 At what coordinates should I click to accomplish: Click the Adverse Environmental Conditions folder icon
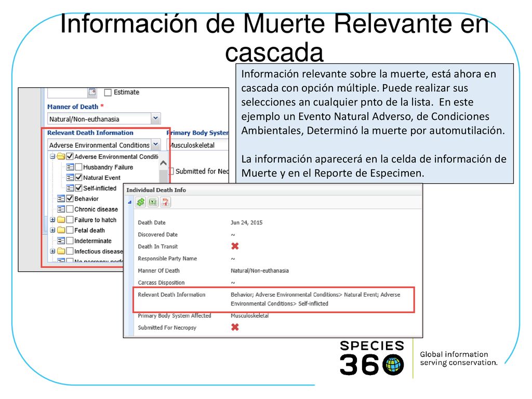coord(61,156)
